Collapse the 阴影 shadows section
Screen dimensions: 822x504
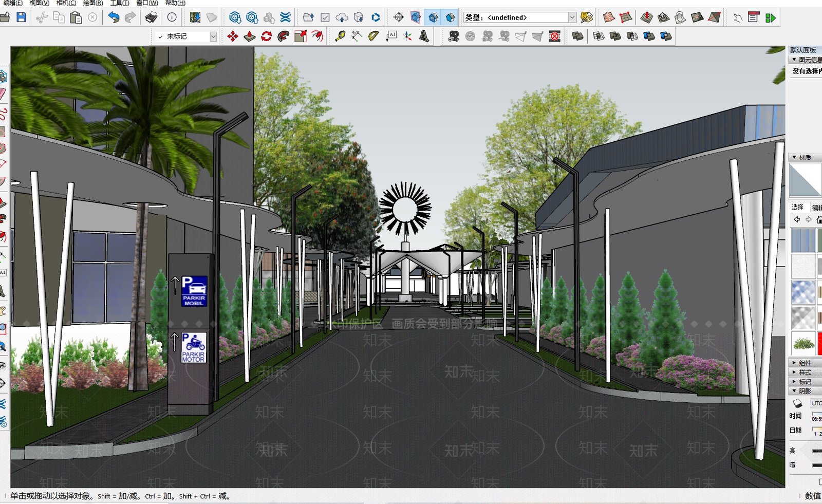(x=794, y=390)
